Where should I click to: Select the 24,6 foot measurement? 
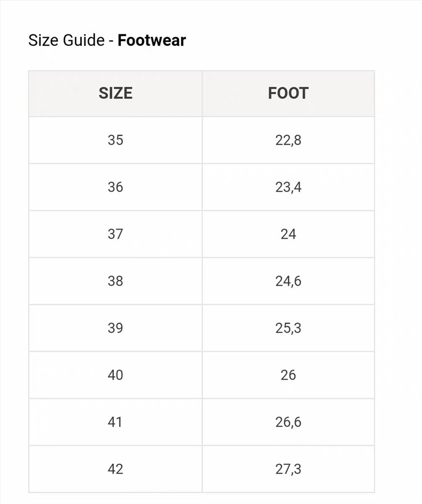pos(288,281)
